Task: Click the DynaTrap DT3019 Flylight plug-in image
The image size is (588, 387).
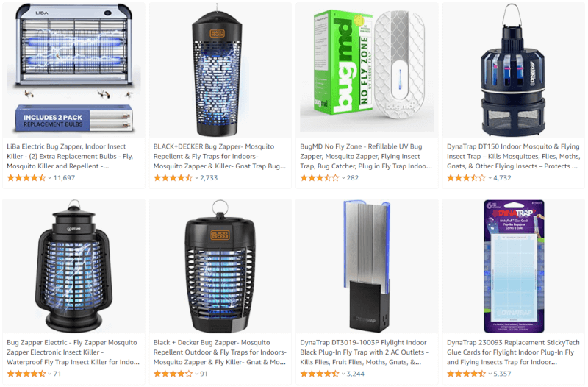Action: tap(367, 266)
